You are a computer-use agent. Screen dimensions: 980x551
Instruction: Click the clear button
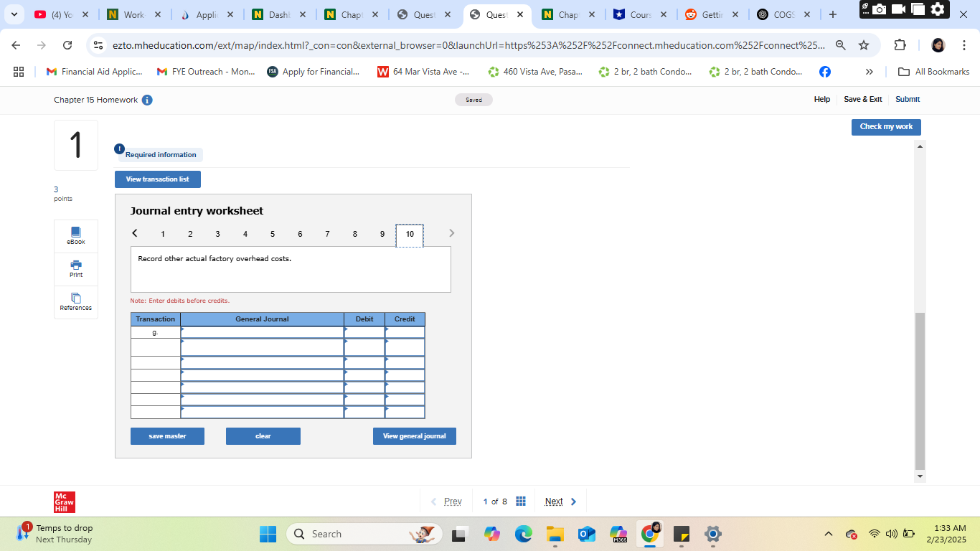tap(263, 436)
